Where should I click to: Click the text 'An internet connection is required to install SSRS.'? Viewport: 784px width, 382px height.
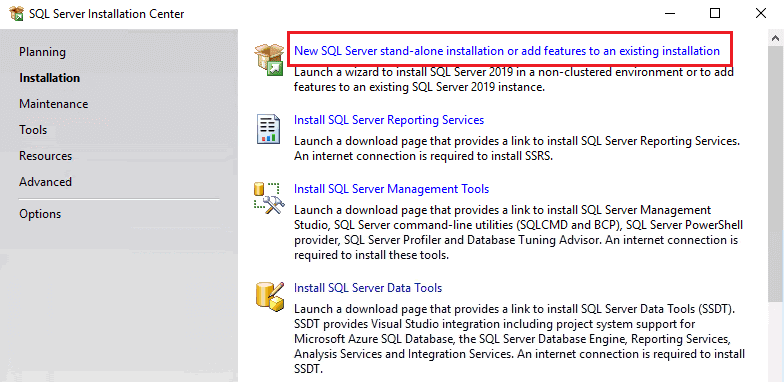coord(423,156)
